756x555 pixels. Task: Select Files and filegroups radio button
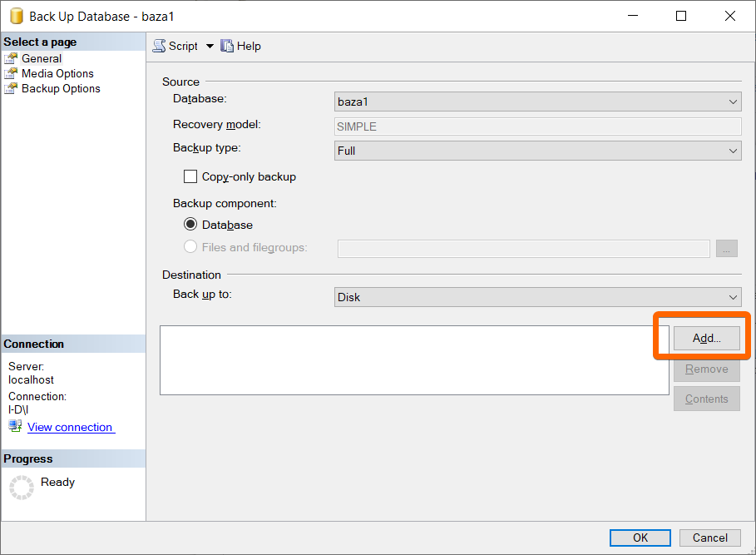pyautogui.click(x=190, y=247)
